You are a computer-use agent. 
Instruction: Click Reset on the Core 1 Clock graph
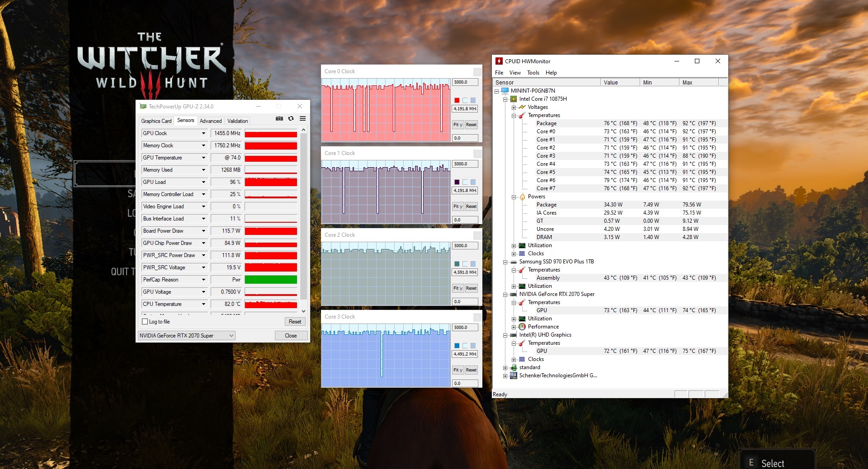coord(471,206)
